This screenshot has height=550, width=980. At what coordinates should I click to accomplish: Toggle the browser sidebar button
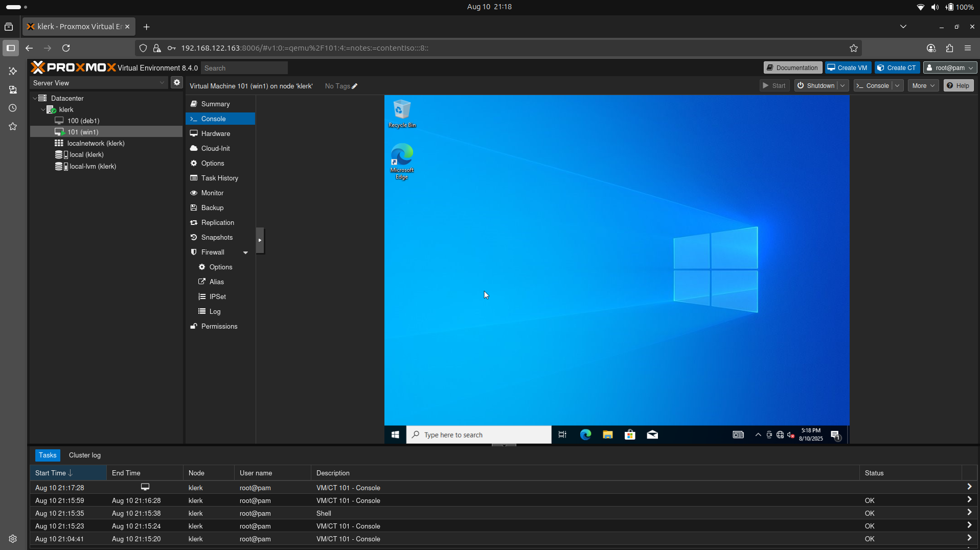(11, 48)
